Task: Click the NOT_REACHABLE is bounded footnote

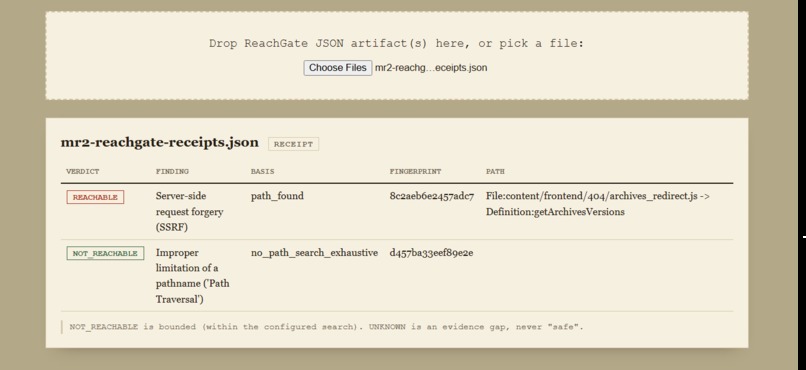Action: click(x=326, y=327)
